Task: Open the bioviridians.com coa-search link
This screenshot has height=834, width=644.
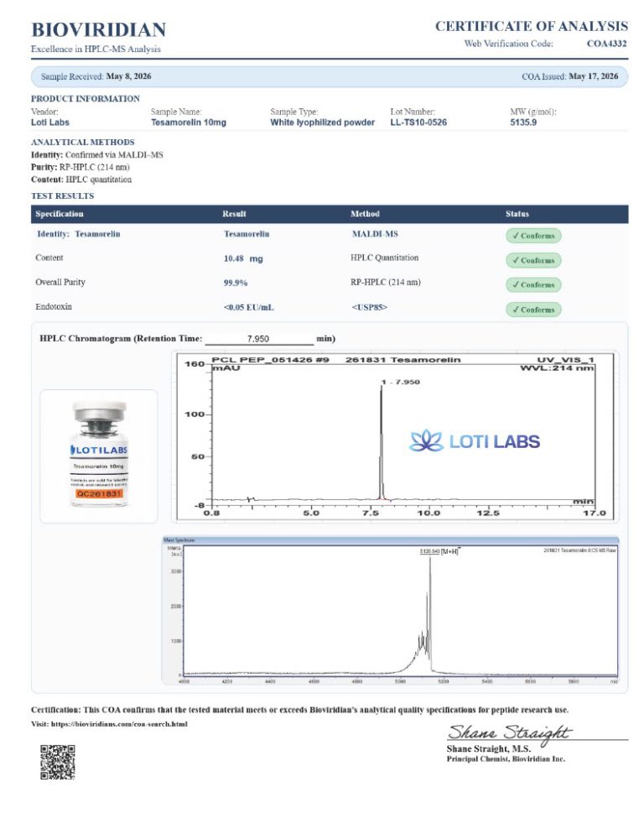Action: tap(119, 724)
